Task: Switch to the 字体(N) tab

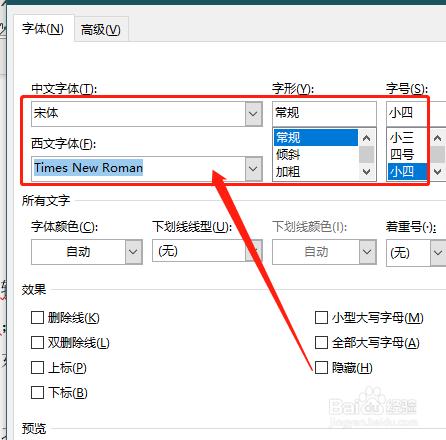Action: [43, 29]
